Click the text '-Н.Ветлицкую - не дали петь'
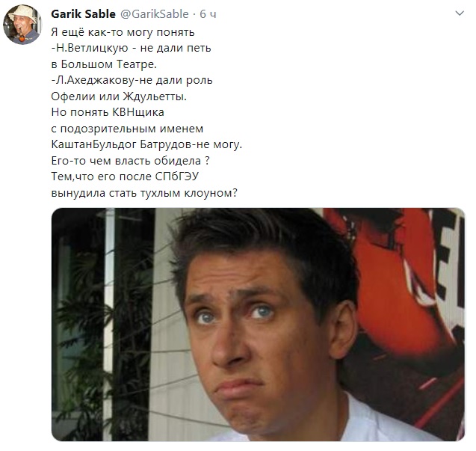 [x=131, y=48]
